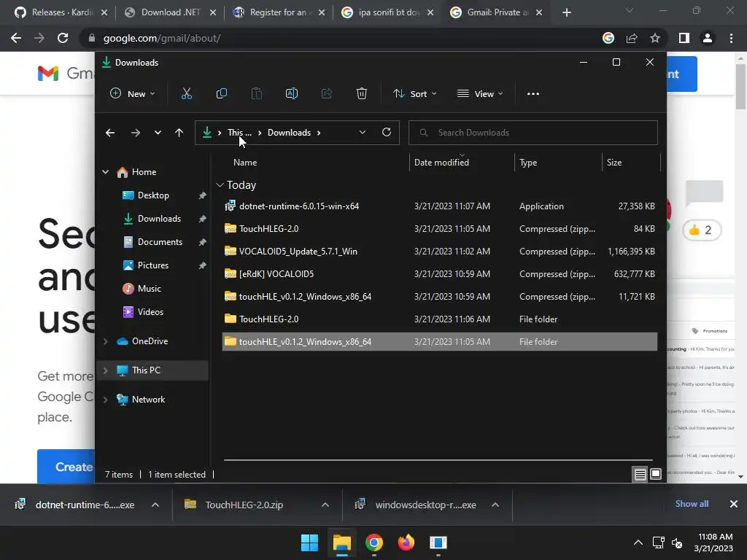Click the Rename icon in Explorer toolbar

pos(292,94)
